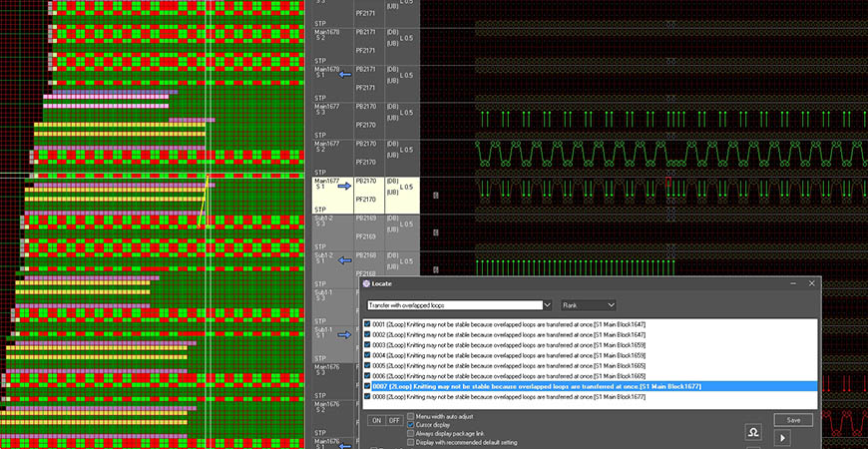The image size is (868, 449).
Task: Uncheck the checkbox for message 0001
Action: 367,324
